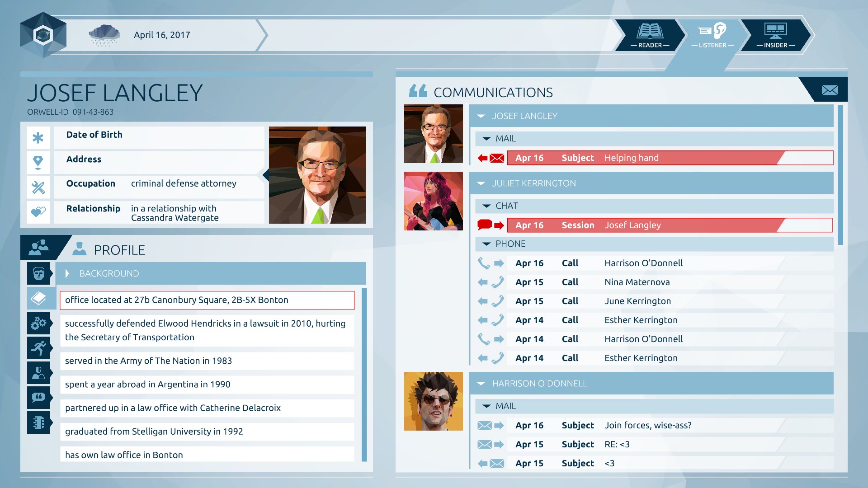
Task: Open the first Apr 14 call from Esther Kerrington
Action: [670, 320]
